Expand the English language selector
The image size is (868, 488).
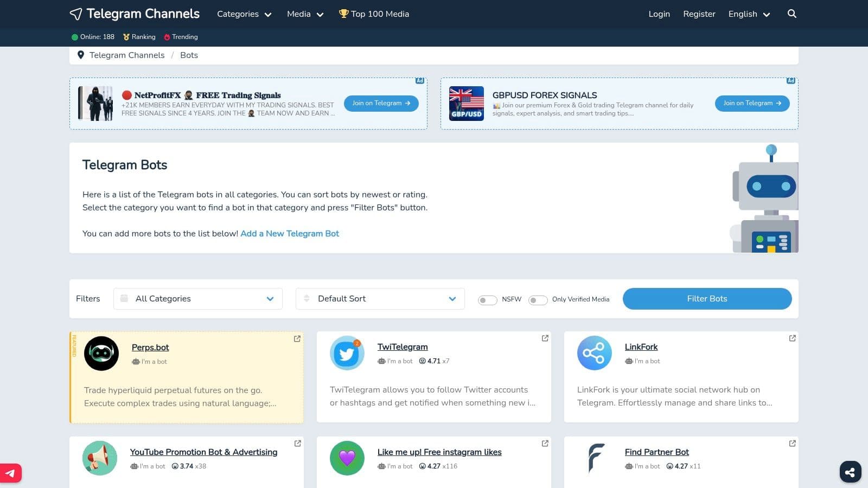click(x=749, y=14)
